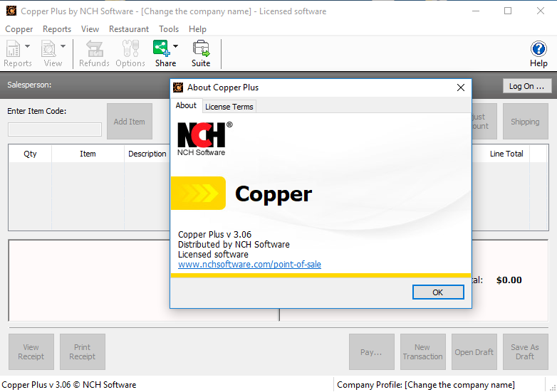This screenshot has height=392, width=557.
Task: Click the Save As Draft button
Action: (526, 352)
